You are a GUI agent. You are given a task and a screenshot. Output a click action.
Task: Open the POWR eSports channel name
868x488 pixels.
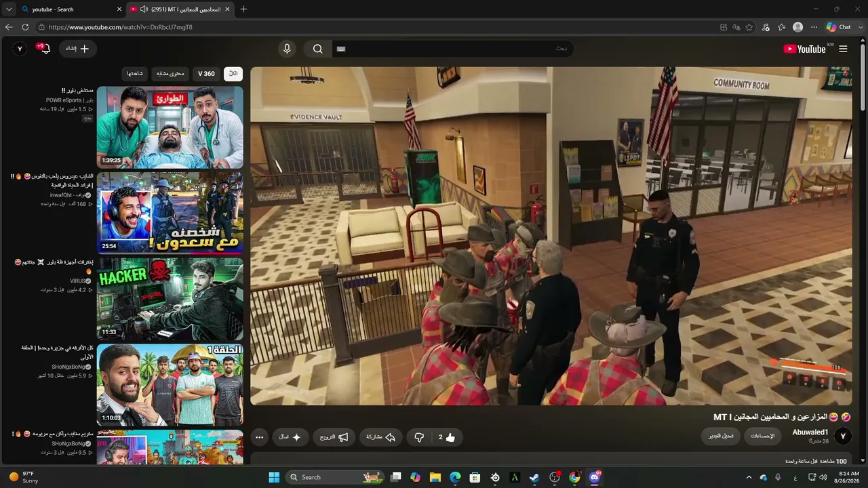coord(68,100)
